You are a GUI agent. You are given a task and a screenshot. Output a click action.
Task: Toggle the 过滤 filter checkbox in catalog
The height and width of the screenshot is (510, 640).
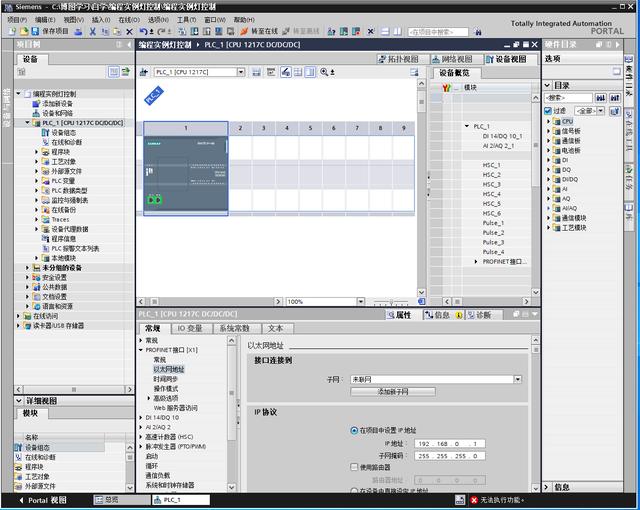[x=548, y=111]
